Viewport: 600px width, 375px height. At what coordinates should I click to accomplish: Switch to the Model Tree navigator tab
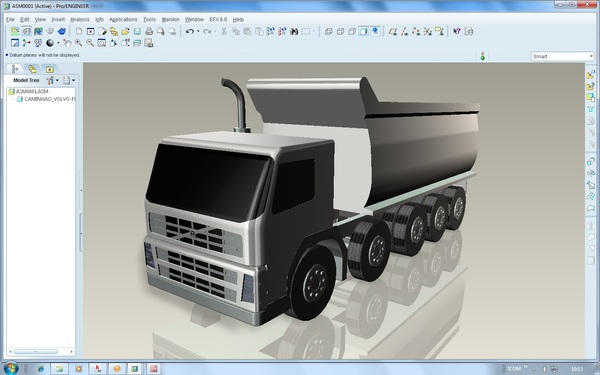click(15, 69)
